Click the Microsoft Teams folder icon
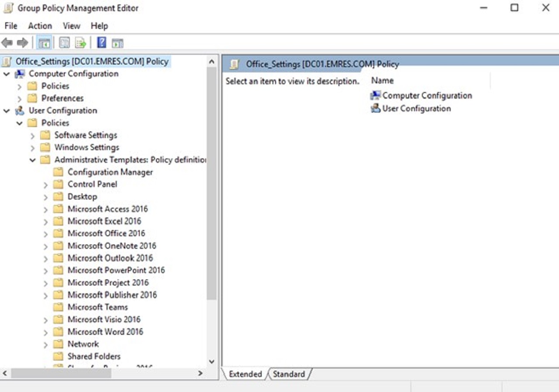The image size is (559, 392). point(59,307)
